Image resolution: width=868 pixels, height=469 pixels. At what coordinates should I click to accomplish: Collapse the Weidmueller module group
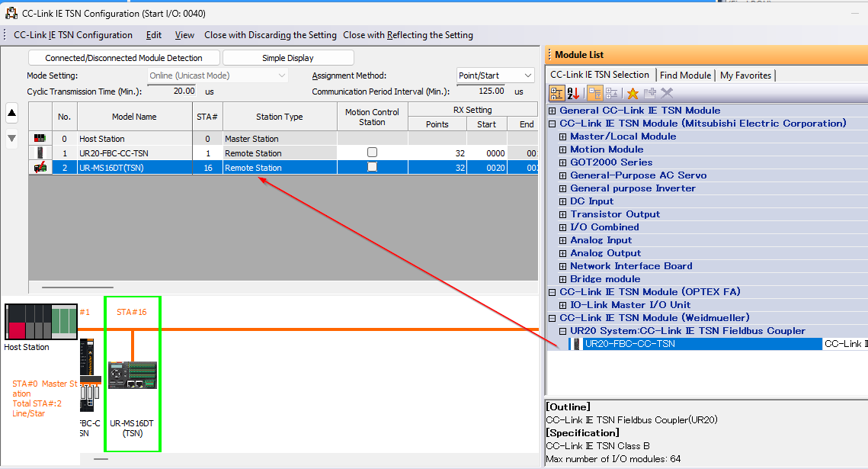(552, 319)
